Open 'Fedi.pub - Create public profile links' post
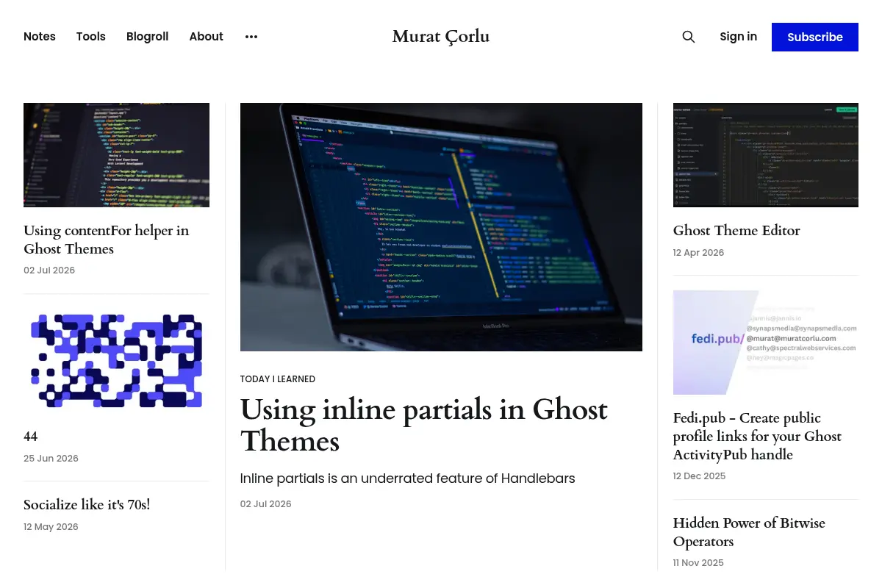The height and width of the screenshot is (588, 882). pos(757,437)
